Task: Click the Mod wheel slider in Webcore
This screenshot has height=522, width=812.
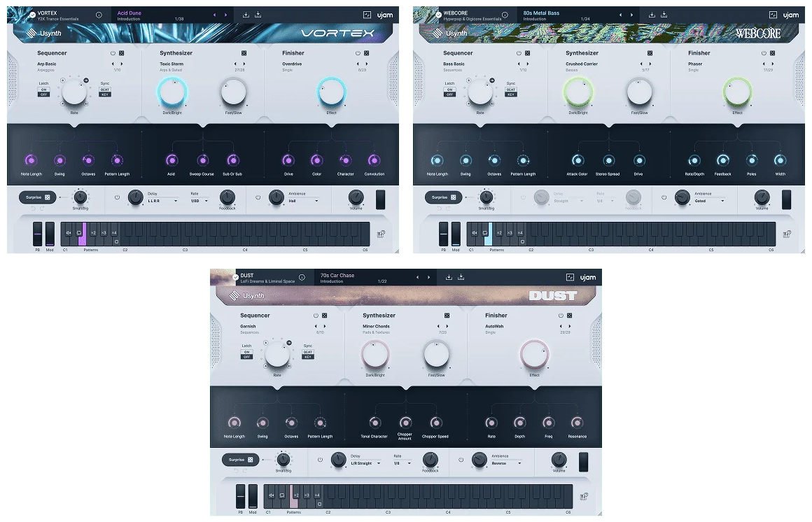Action: [456, 234]
